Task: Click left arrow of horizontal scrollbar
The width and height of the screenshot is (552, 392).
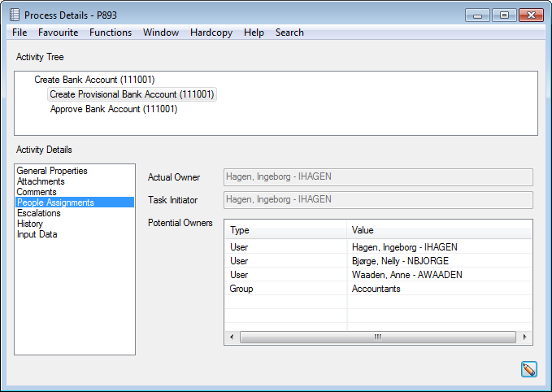Action: tap(232, 337)
